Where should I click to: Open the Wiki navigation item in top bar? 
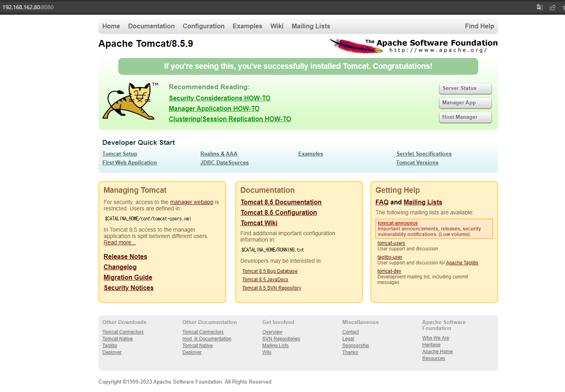point(277,26)
